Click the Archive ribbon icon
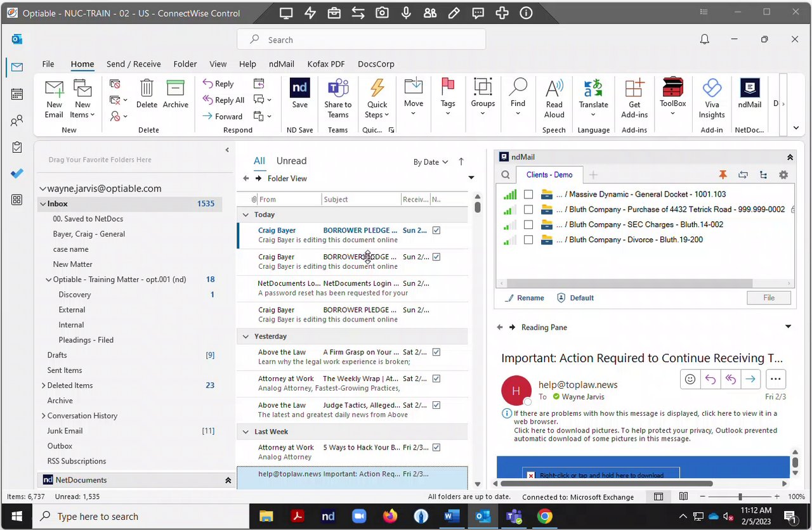The image size is (812, 530). [175, 89]
